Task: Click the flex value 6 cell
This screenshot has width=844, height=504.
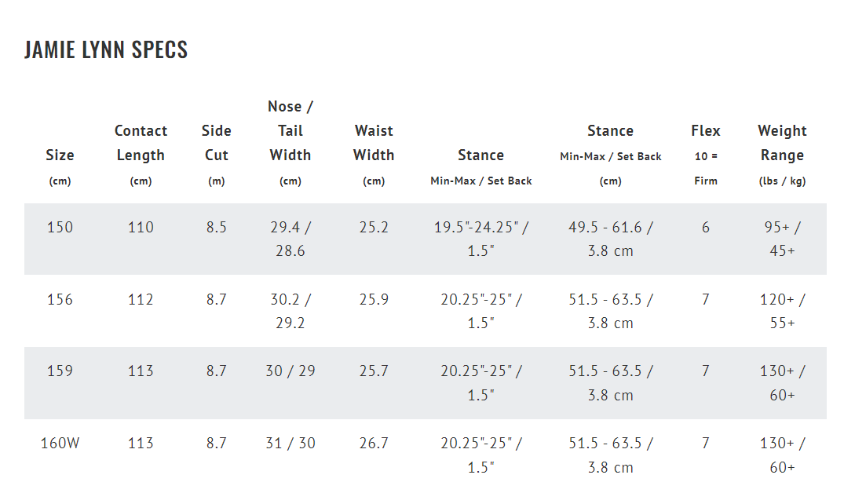Action: [x=706, y=227]
